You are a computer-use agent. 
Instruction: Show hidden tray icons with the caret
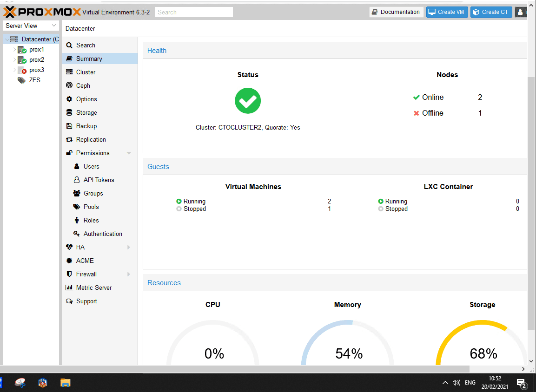(445, 383)
